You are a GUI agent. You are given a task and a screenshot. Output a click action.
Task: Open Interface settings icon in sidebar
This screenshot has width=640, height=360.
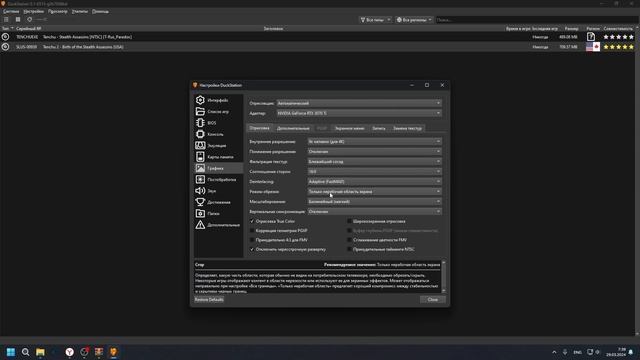coord(200,100)
